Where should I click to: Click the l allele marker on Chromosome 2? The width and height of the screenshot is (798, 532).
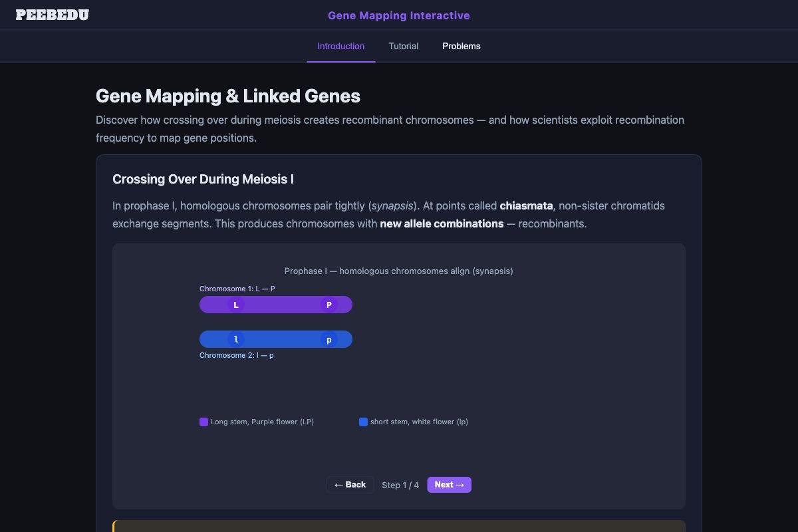point(236,339)
